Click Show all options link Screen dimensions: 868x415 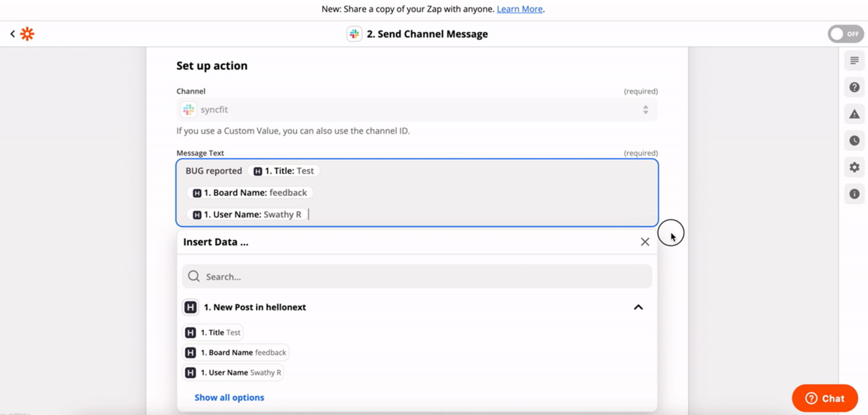pos(229,398)
